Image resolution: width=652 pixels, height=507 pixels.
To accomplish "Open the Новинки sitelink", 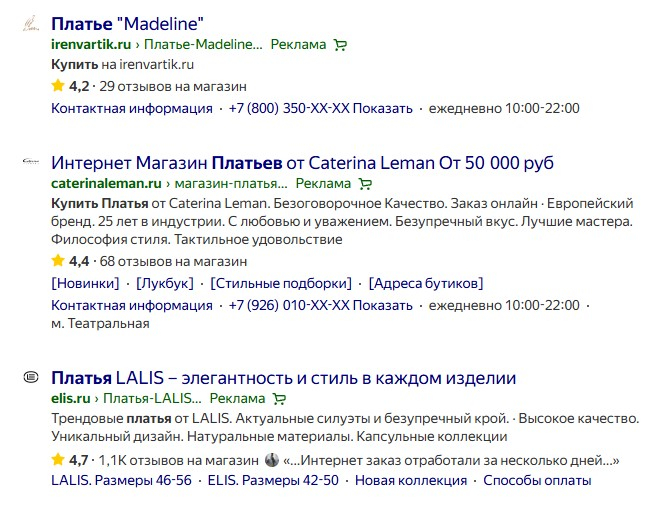I will [85, 283].
